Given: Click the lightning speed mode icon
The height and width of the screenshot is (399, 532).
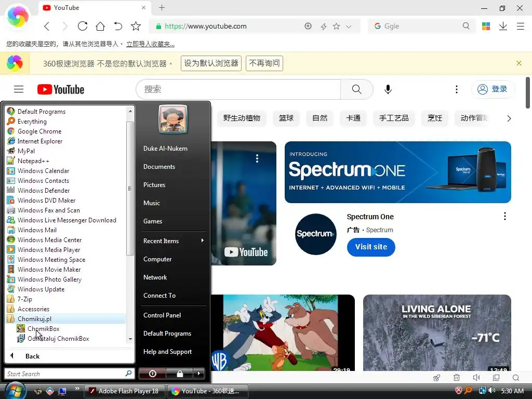Looking at the screenshot, I should (x=324, y=26).
